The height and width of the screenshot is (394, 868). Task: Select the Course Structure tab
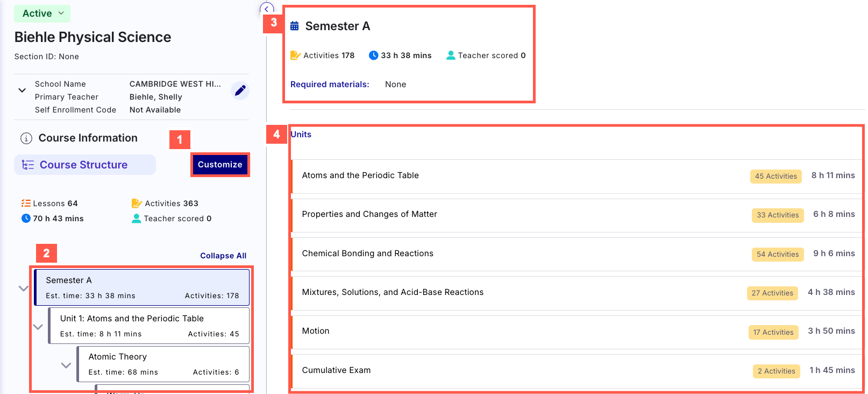(85, 165)
